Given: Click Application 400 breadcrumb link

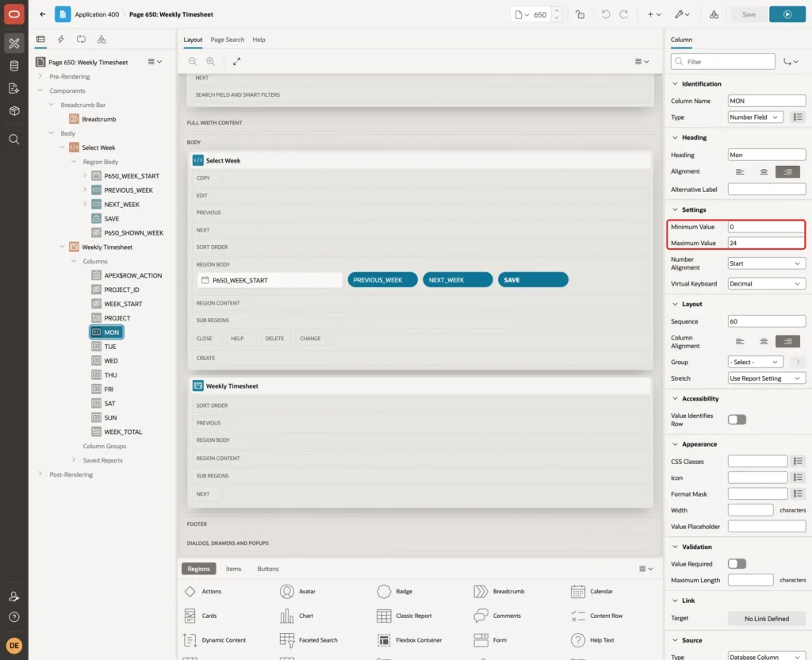Looking at the screenshot, I should 97,14.
